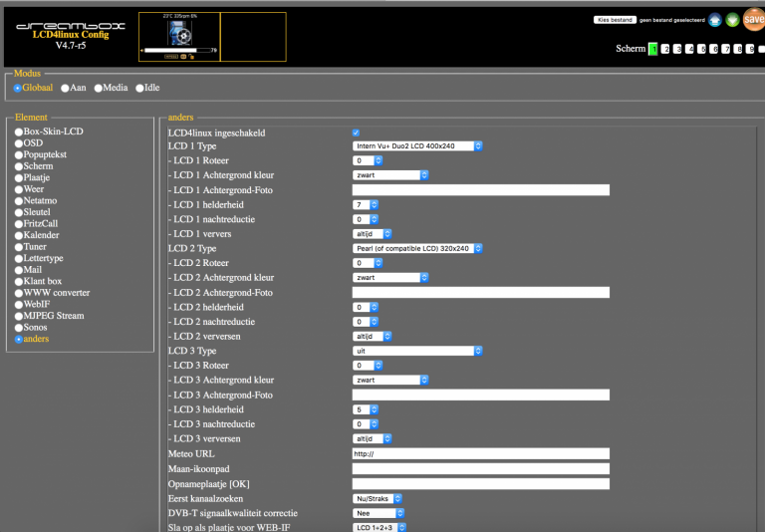
Task: Select the MJPEG Stream element
Action: click(18, 316)
